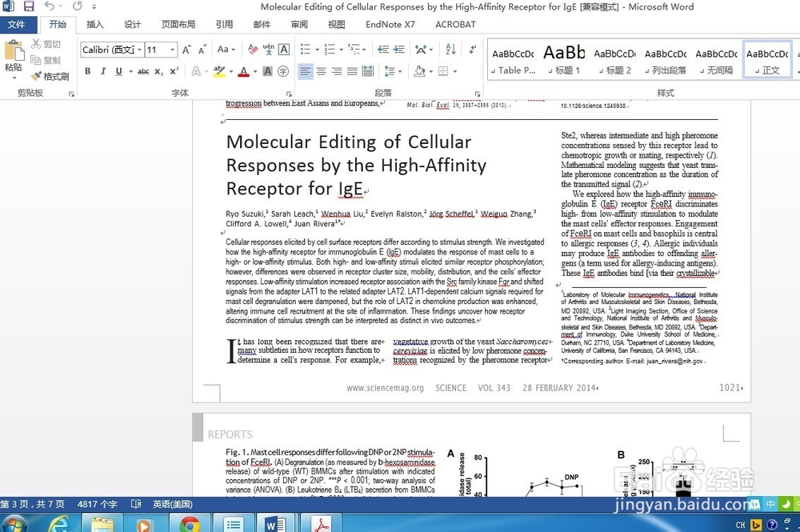Screen dimensions: 800x532
Task: Toggle Underline formatting
Action: [119, 71]
